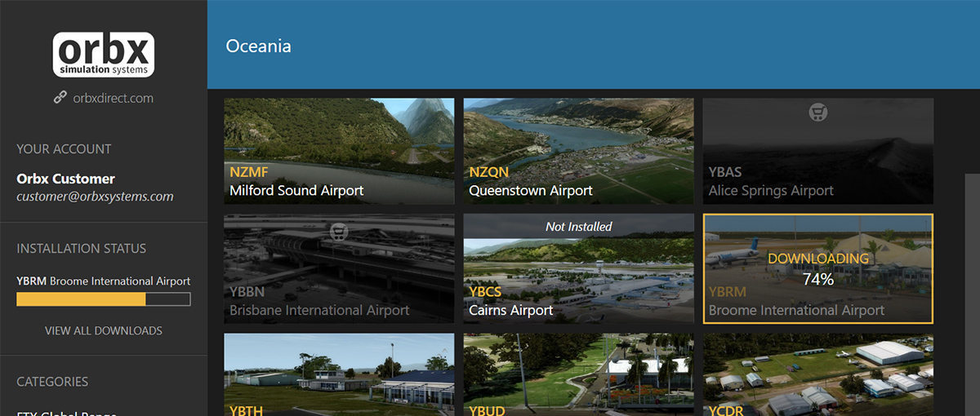Click the cart icon on Brisbane International Airport

pos(339,232)
